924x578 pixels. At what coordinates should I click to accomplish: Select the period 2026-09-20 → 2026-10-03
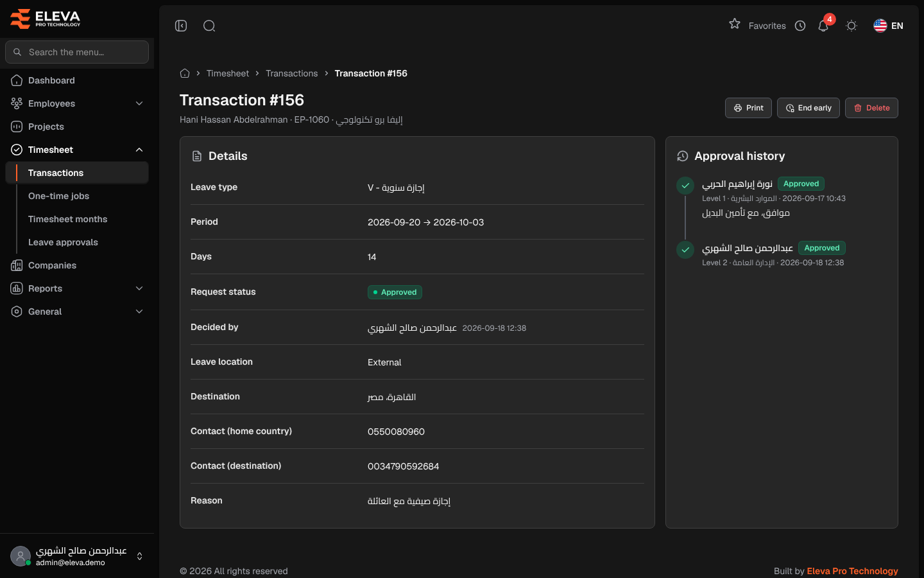[x=426, y=222]
